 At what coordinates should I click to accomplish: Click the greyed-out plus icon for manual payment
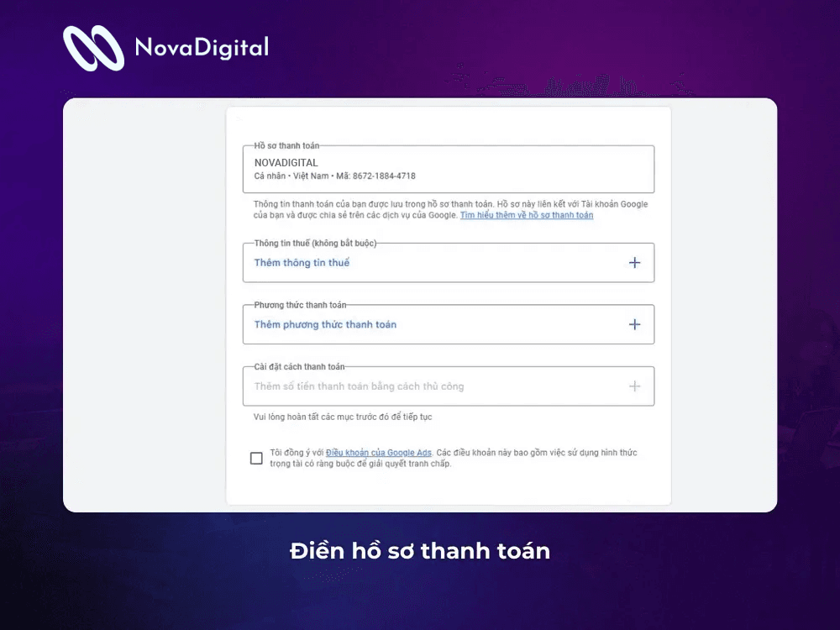[x=634, y=386]
